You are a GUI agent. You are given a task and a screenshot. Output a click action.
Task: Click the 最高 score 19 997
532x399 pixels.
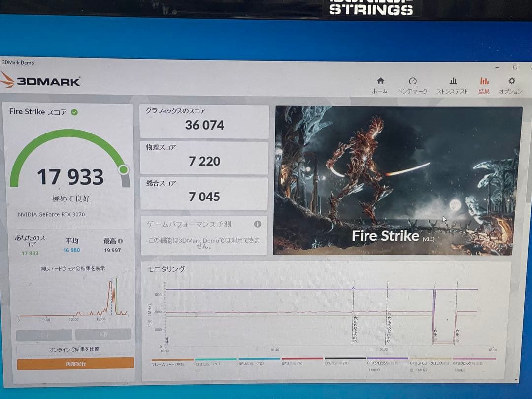(x=112, y=250)
